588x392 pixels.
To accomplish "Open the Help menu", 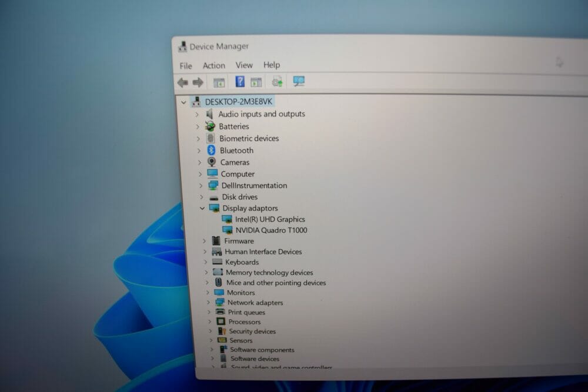I will (x=272, y=65).
